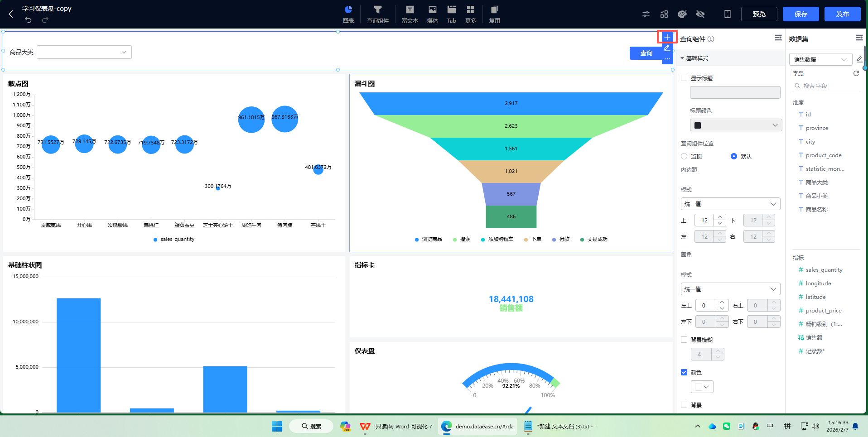This screenshot has height=437, width=868.
Task: Add a 查询组件 from toolbar
Action: click(x=378, y=14)
